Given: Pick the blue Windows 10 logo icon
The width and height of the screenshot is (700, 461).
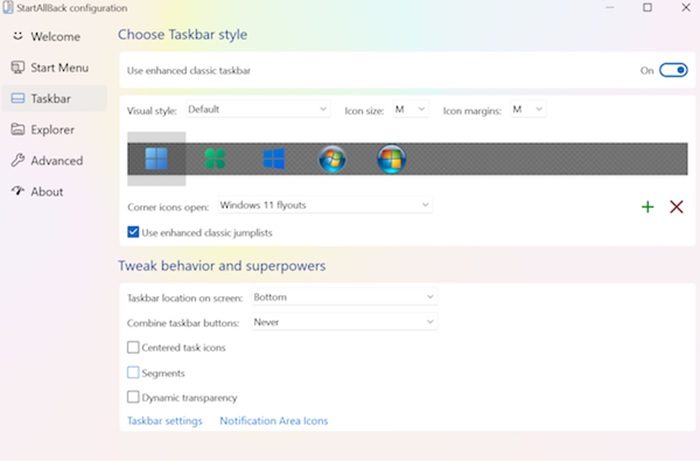Looking at the screenshot, I should 274,158.
